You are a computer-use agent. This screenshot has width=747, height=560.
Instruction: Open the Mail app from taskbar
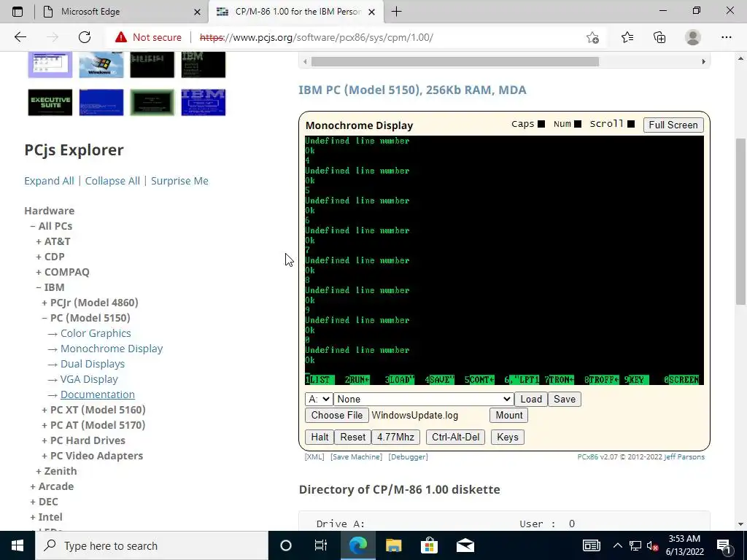[x=465, y=545]
